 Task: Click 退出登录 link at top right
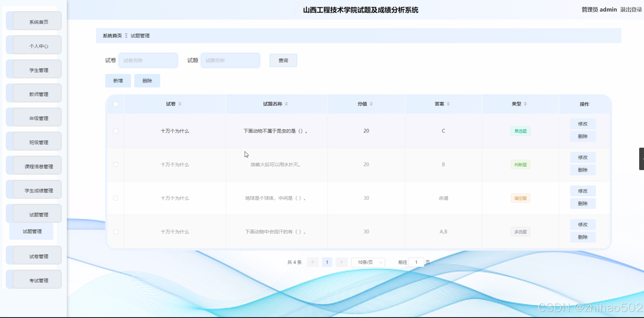(x=631, y=10)
